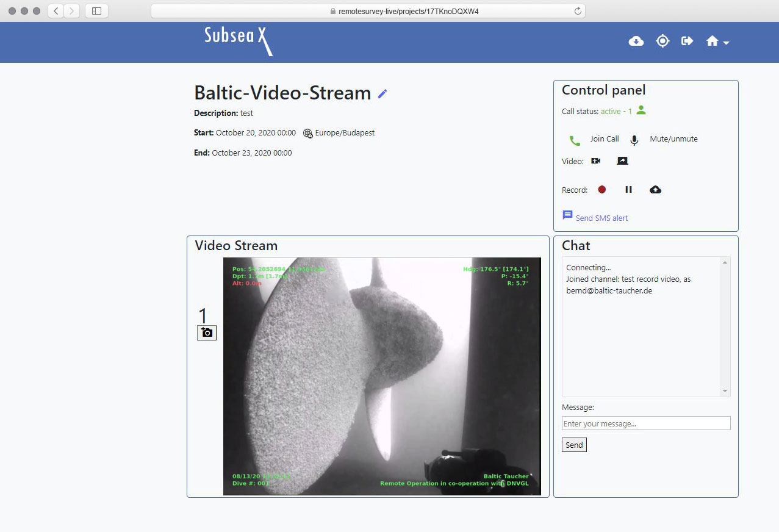Click the globe icon beside Europe/Budapest
The image size is (779, 532).
pos(308,133)
